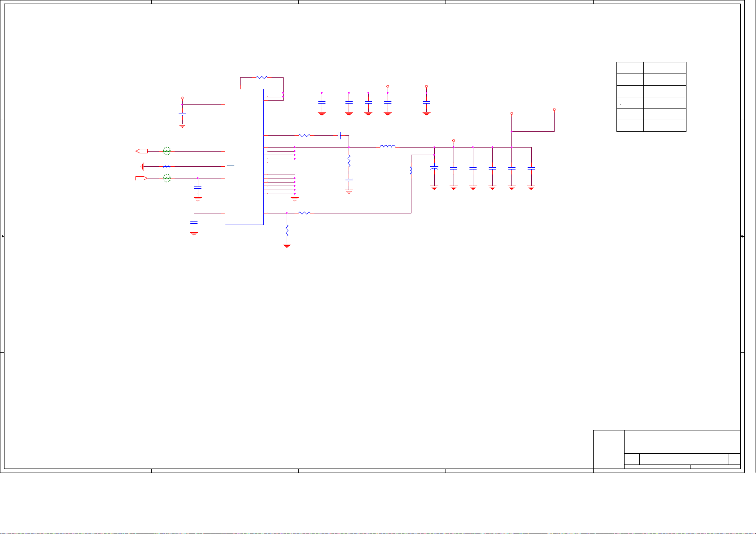Click the right-pointing red input port symbol

141,178
